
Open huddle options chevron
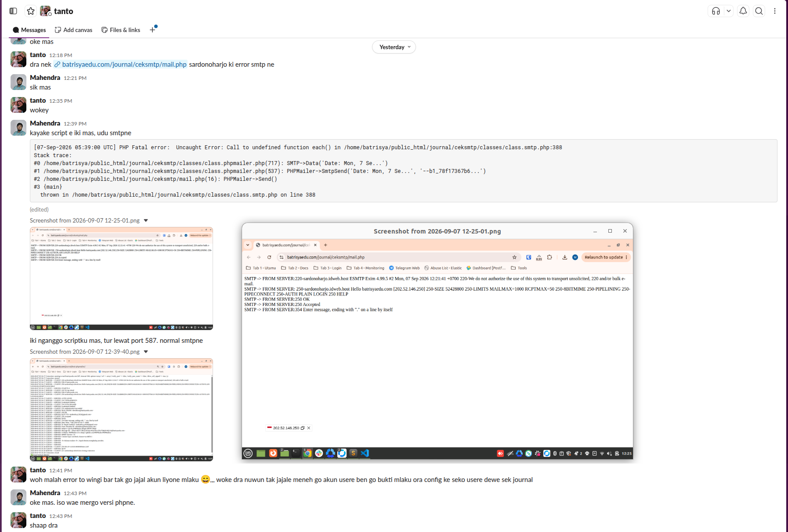coord(729,11)
